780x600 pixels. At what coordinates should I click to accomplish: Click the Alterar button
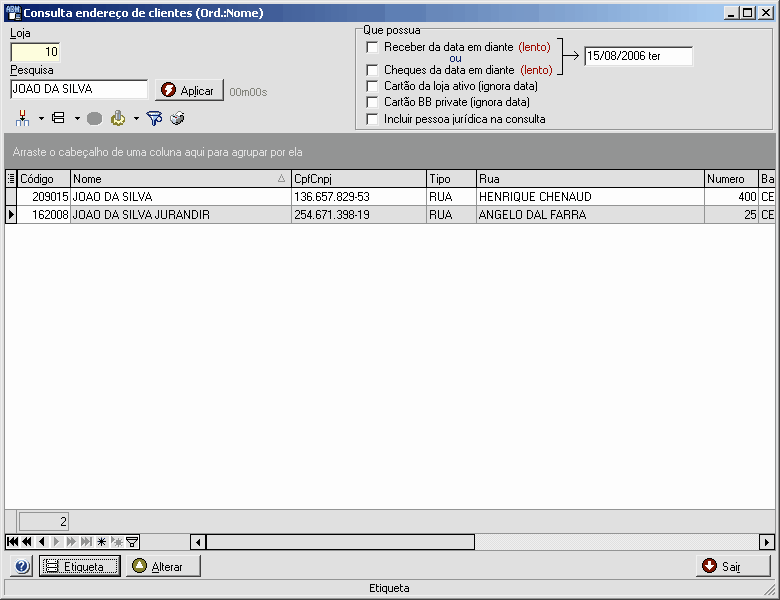(163, 566)
